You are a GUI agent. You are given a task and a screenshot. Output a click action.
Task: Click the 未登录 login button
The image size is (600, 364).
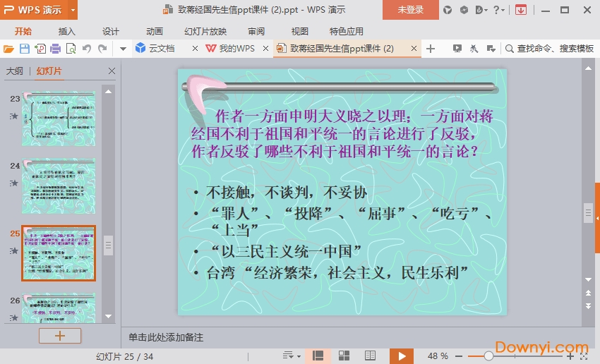[411, 10]
